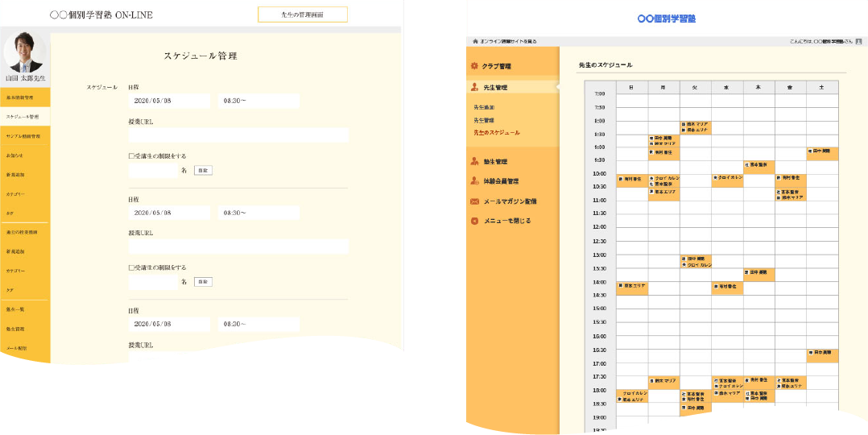Click the メニューを閉じる circle icon
The width and height of the screenshot is (868, 435).
(474, 221)
